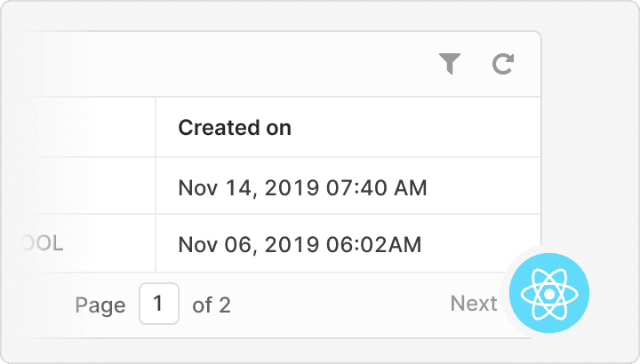Click the pagination bar between 'of 2' and Next
This screenshot has height=364, width=640.
[338, 305]
